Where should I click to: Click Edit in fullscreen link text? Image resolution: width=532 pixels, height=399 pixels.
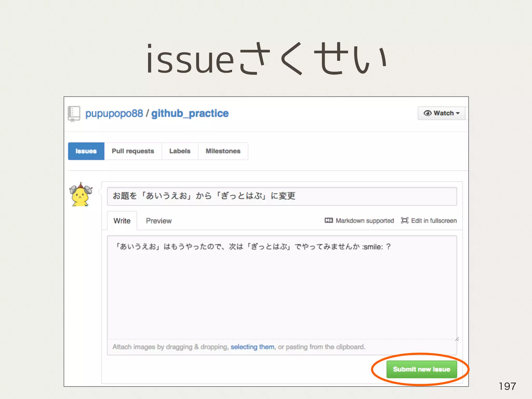tap(434, 221)
